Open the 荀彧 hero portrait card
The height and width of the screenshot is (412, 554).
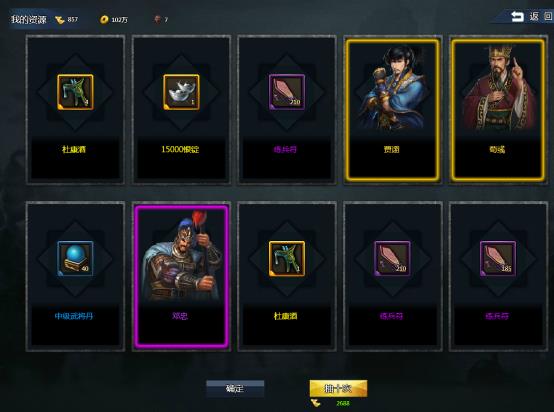498,110
